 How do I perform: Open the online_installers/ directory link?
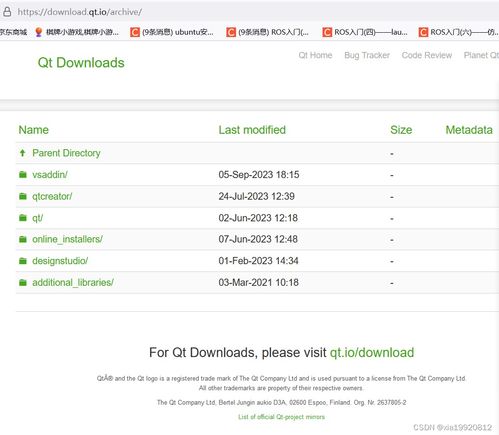(67, 239)
